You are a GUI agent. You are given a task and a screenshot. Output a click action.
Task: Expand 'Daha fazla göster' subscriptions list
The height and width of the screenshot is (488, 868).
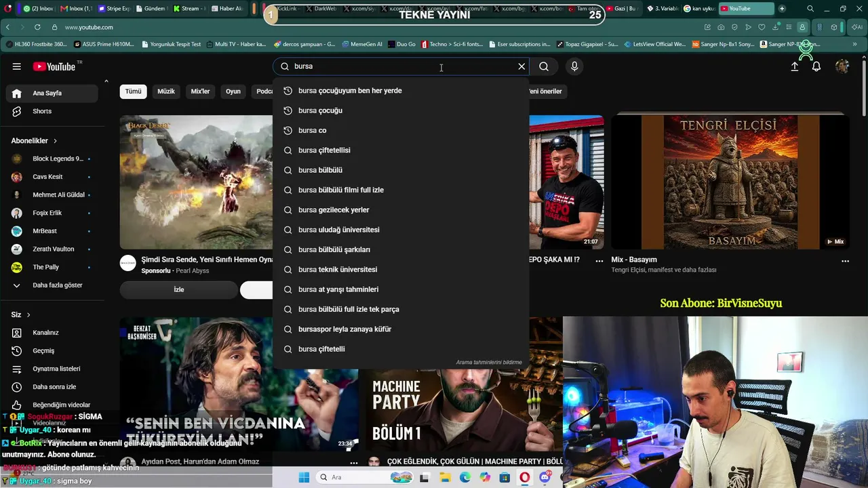[53, 285]
